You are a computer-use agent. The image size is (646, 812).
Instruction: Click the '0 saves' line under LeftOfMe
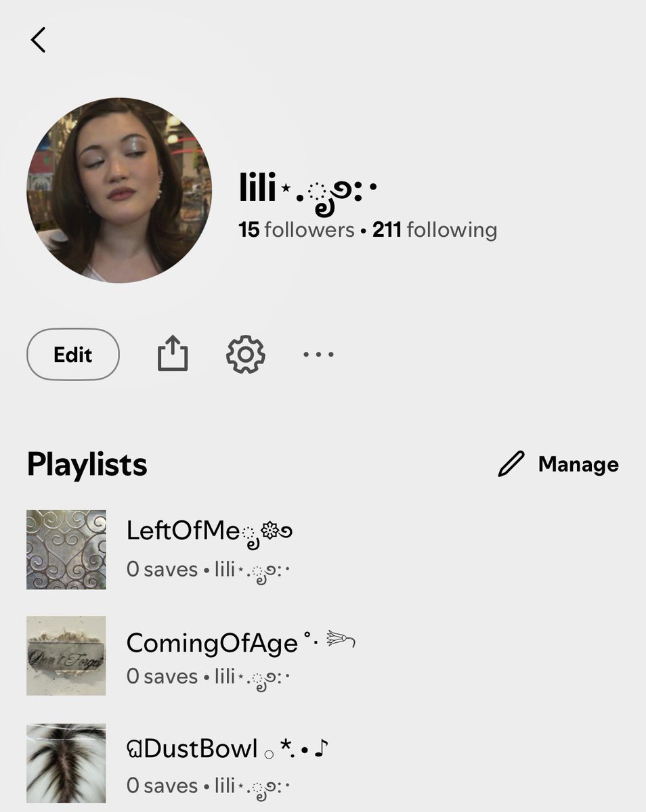tap(209, 570)
